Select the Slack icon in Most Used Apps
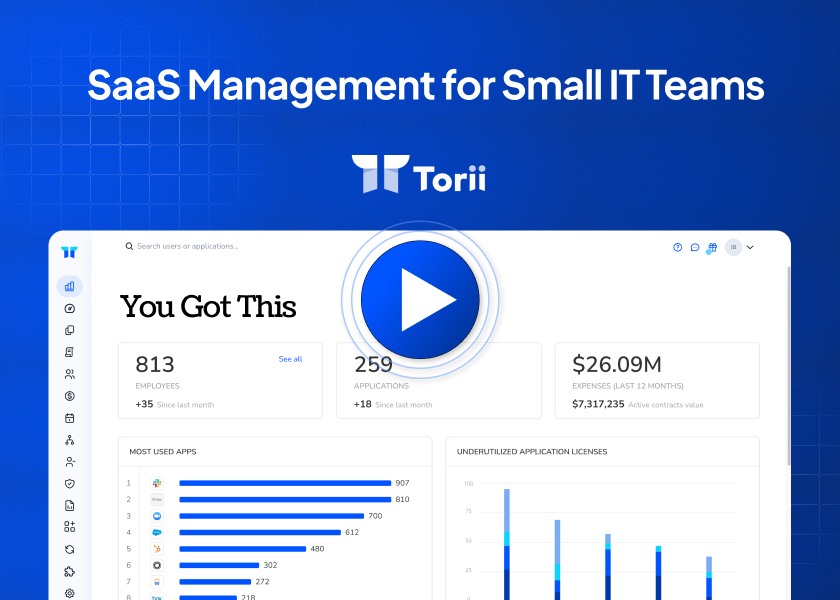Screen dimensions: 840x600 tap(157, 483)
